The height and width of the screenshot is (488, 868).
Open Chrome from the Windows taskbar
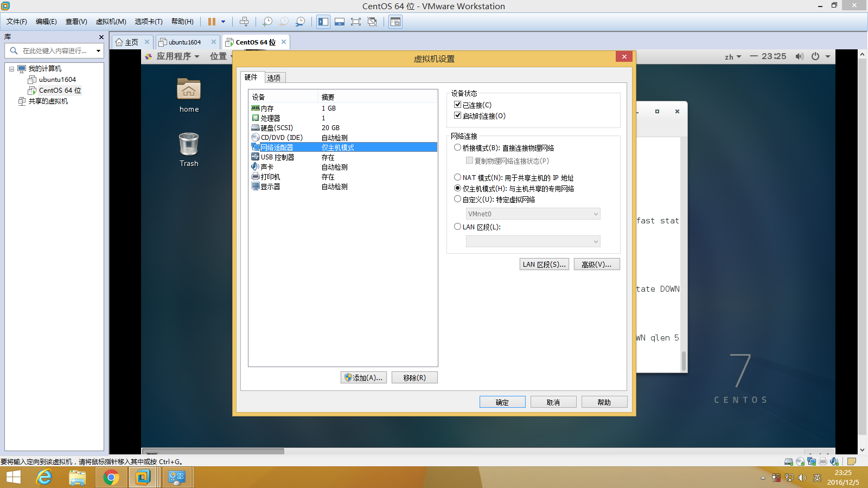(111, 477)
